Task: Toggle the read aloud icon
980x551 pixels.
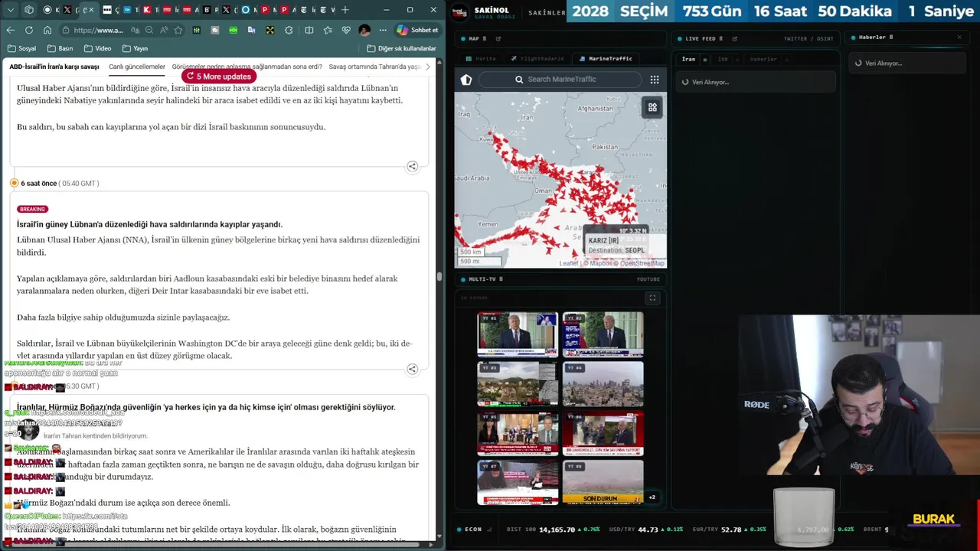Action: [163, 30]
